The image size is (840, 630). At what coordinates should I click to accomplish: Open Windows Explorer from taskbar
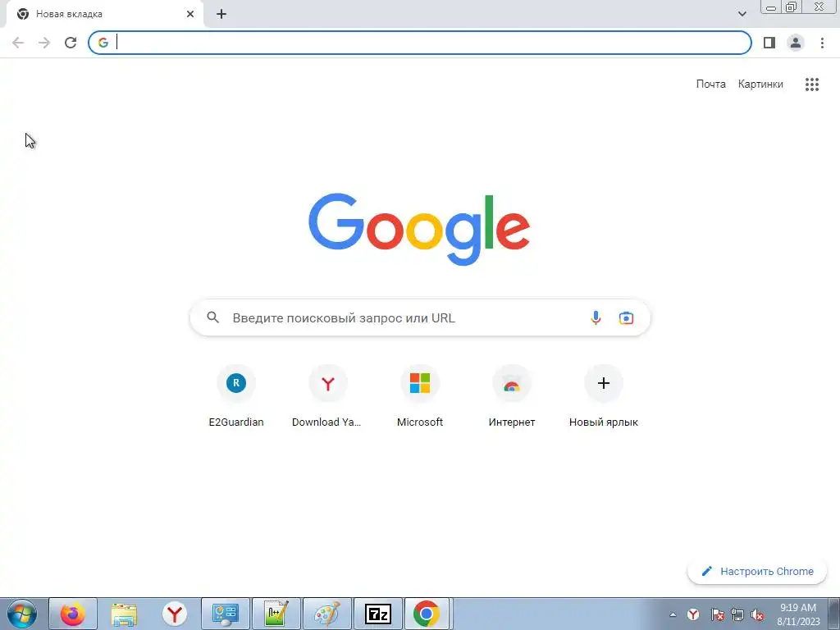pos(124,614)
